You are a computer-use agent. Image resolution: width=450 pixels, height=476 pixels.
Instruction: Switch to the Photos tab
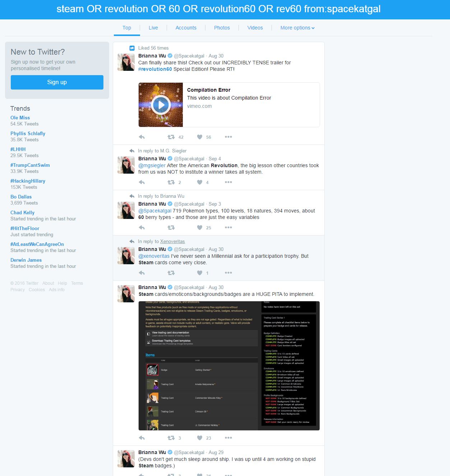pyautogui.click(x=222, y=28)
